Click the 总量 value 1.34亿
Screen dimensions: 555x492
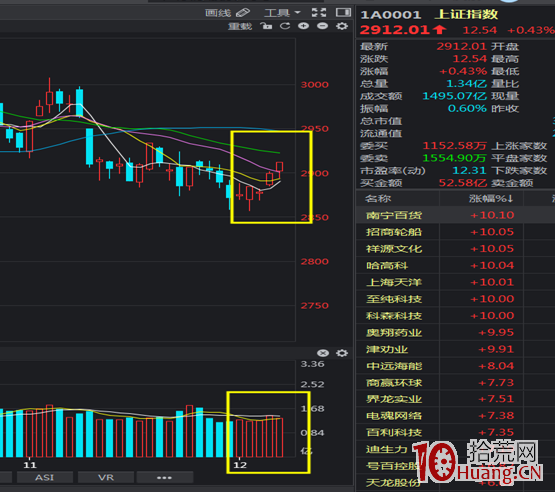(x=467, y=84)
